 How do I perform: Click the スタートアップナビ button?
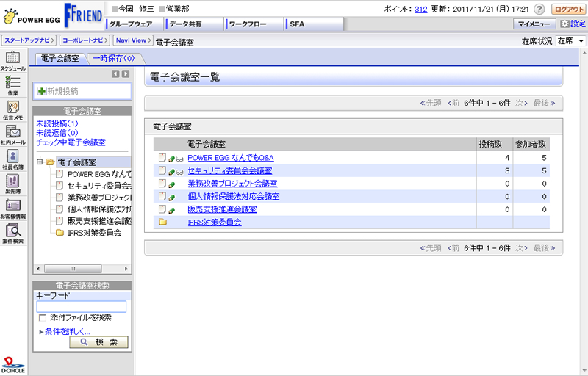[29, 40]
